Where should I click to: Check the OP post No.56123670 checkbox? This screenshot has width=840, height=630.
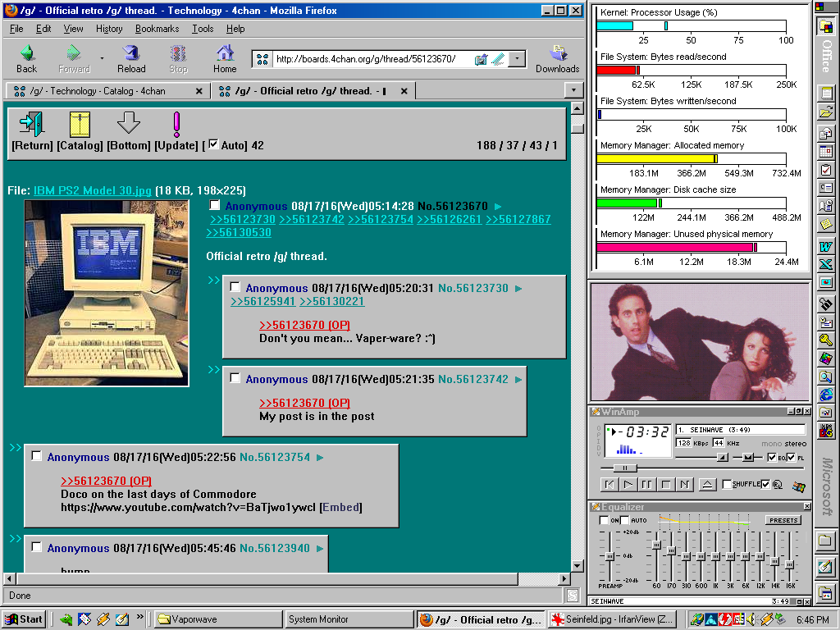pyautogui.click(x=214, y=205)
